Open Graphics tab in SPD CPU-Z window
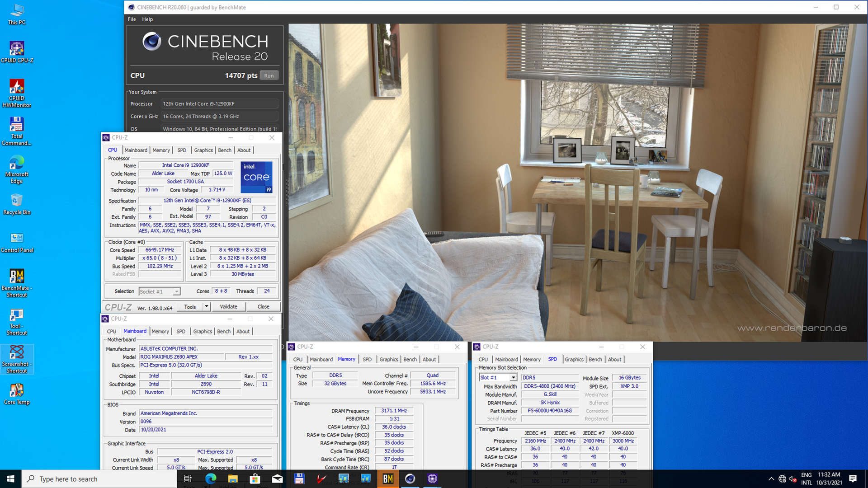The image size is (868, 488). click(574, 359)
